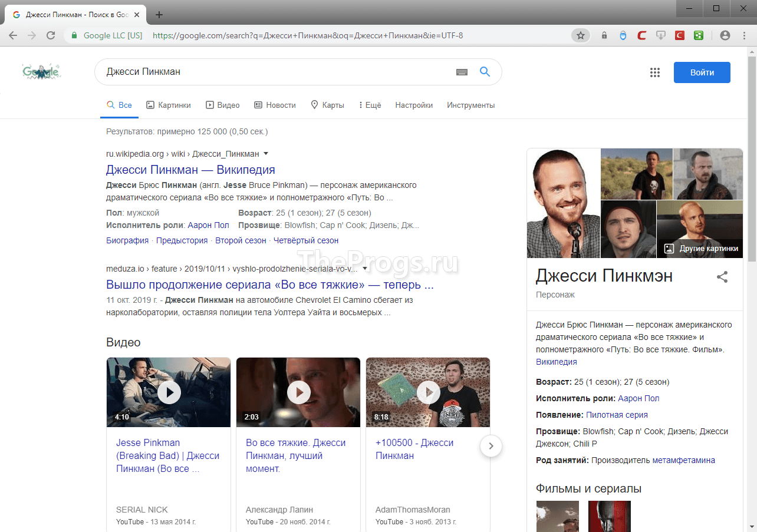The image size is (757, 532).
Task: Click Аарон Пол in the knowledge panel
Action: 638,398
